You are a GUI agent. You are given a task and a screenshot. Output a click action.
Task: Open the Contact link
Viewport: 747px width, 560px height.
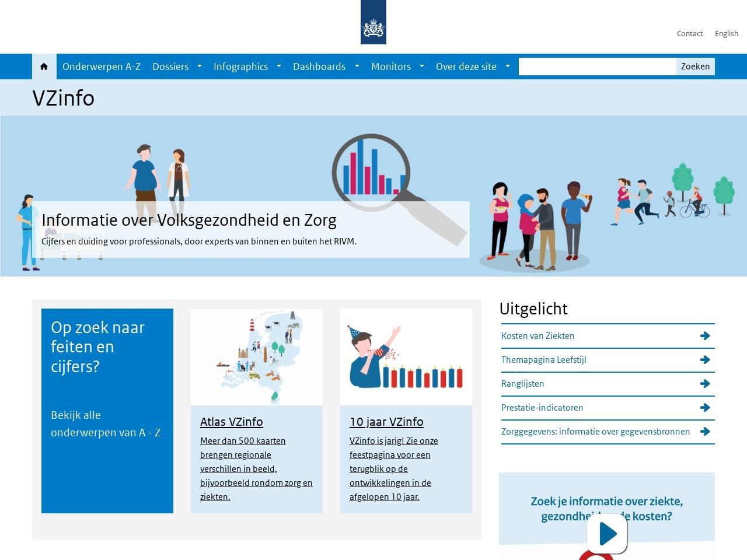(690, 34)
